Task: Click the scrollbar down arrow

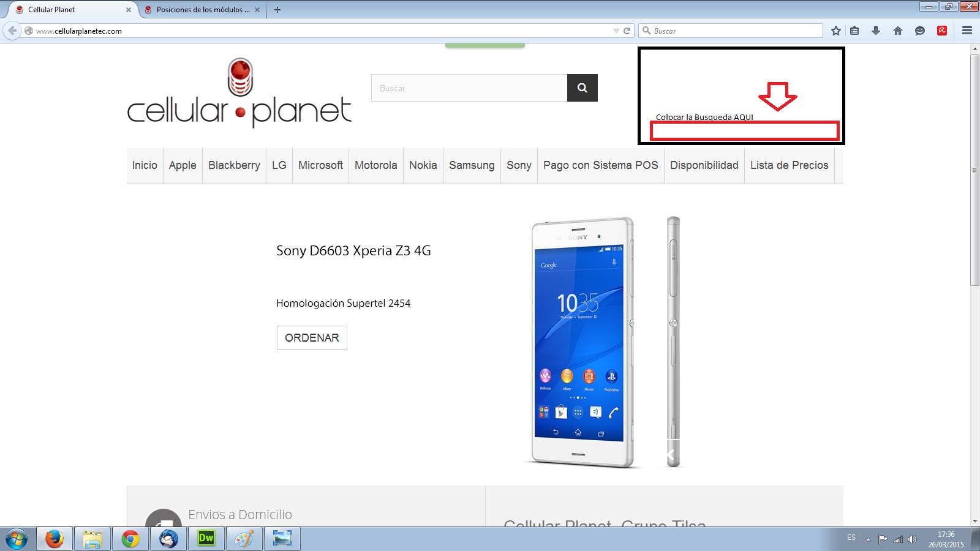Action: click(974, 521)
